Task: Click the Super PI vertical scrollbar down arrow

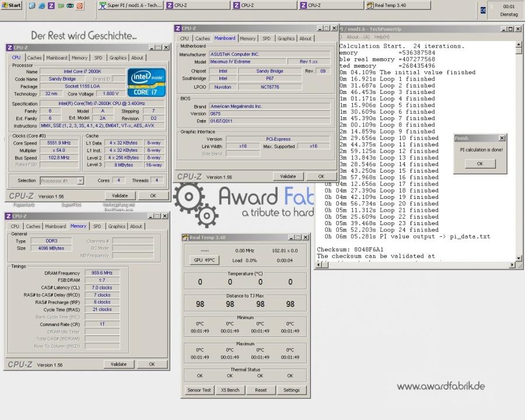Action: [x=519, y=258]
